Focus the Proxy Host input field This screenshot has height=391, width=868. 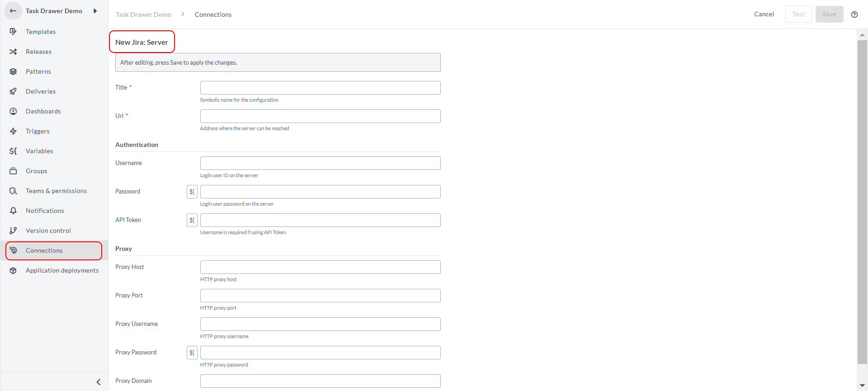click(320, 267)
